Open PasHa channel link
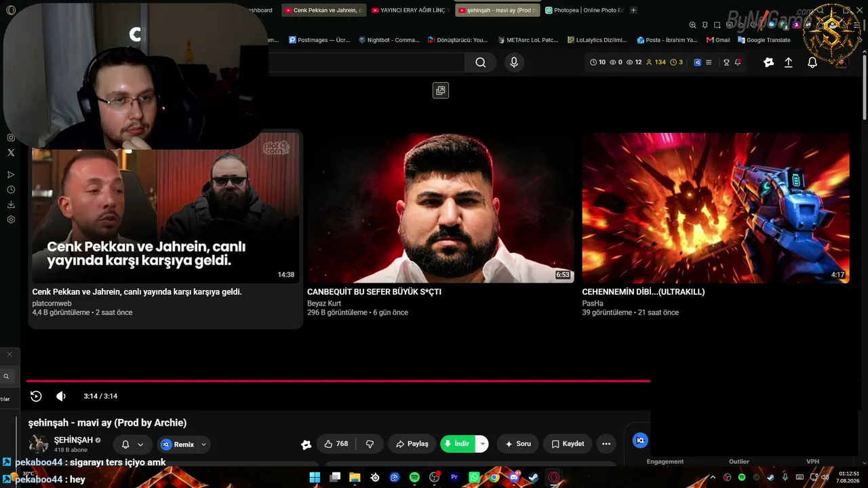868x488 pixels. tap(593, 304)
